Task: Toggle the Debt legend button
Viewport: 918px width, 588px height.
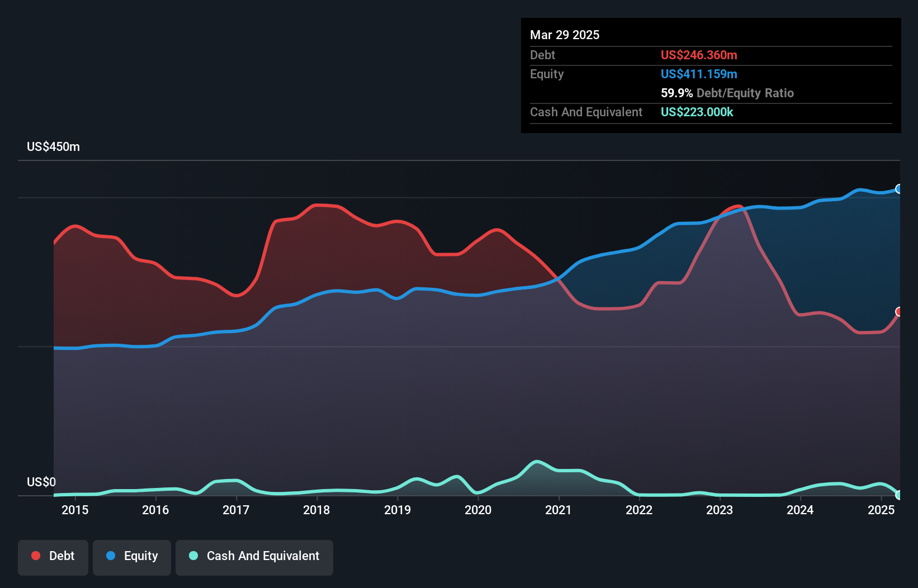Action: coord(53,557)
